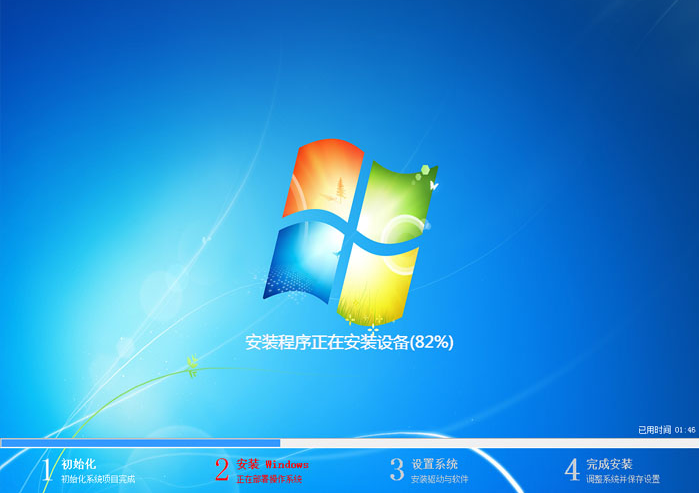Click '正在部署操作系统' subtitle text
The image size is (699, 493).
269,479
